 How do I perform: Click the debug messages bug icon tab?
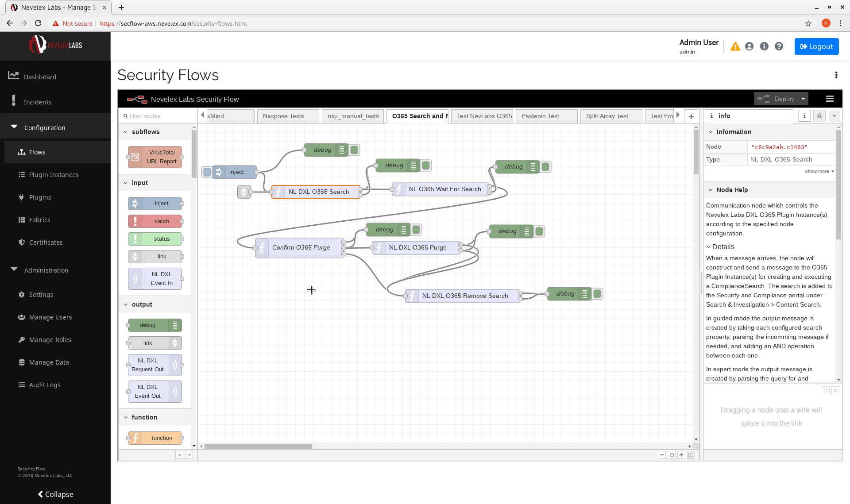[819, 116]
